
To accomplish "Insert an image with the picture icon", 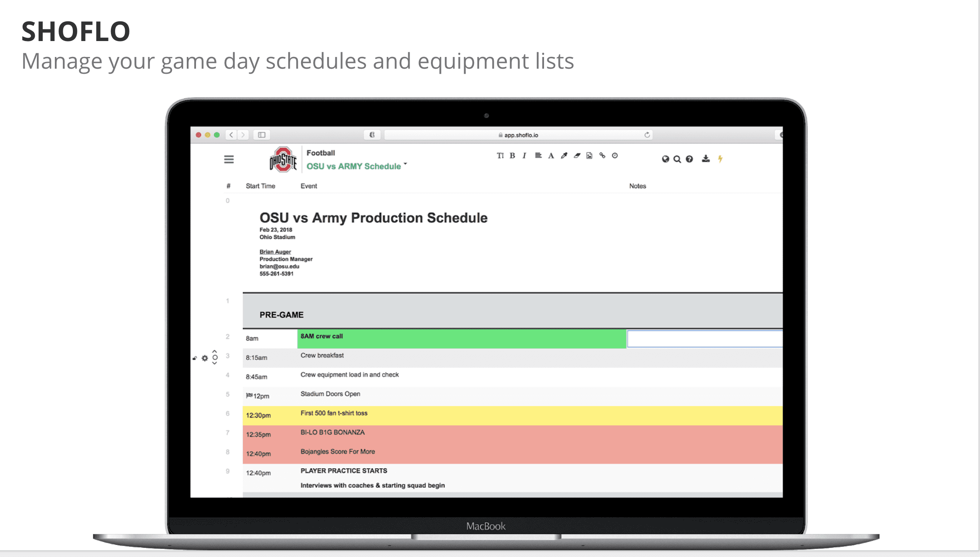I will 589,156.
